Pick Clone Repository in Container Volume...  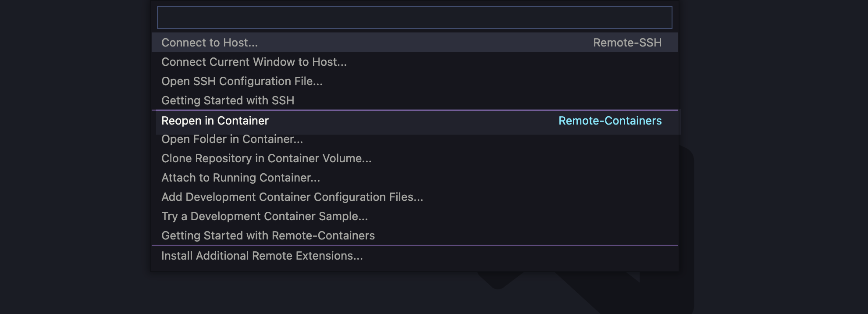point(414,158)
